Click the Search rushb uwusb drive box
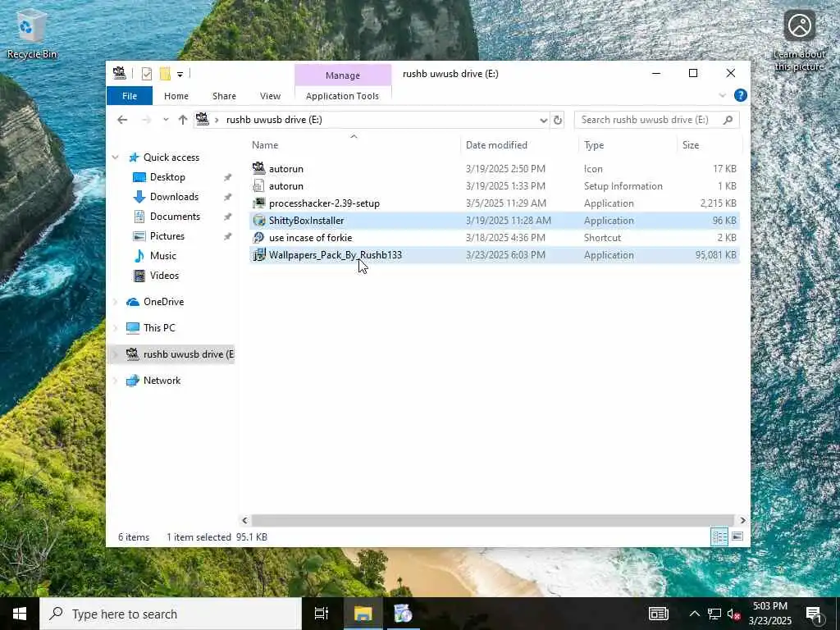This screenshot has height=630, width=840. click(x=657, y=120)
